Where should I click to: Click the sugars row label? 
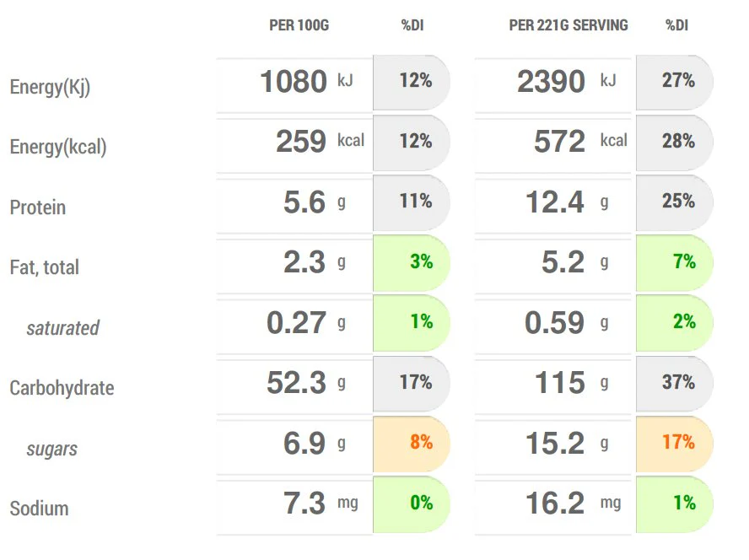coord(51,449)
